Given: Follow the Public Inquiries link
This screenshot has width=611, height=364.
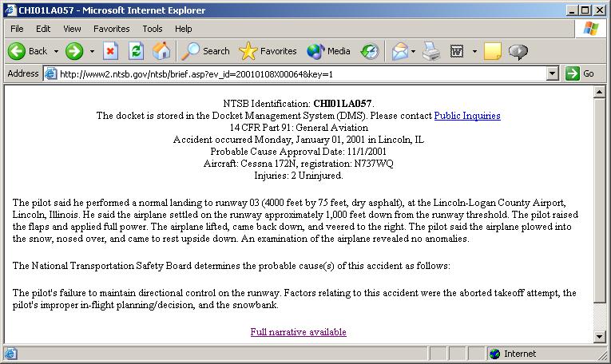Looking at the screenshot, I should 467,116.
